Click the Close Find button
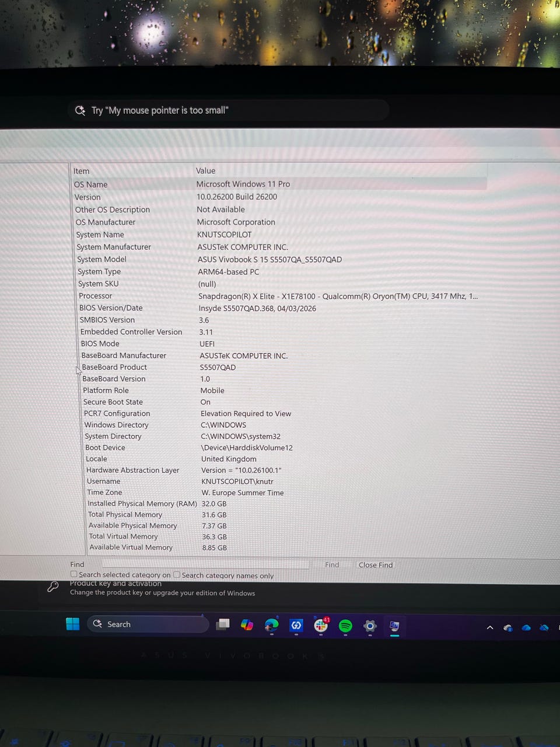The width and height of the screenshot is (560, 747). (376, 565)
